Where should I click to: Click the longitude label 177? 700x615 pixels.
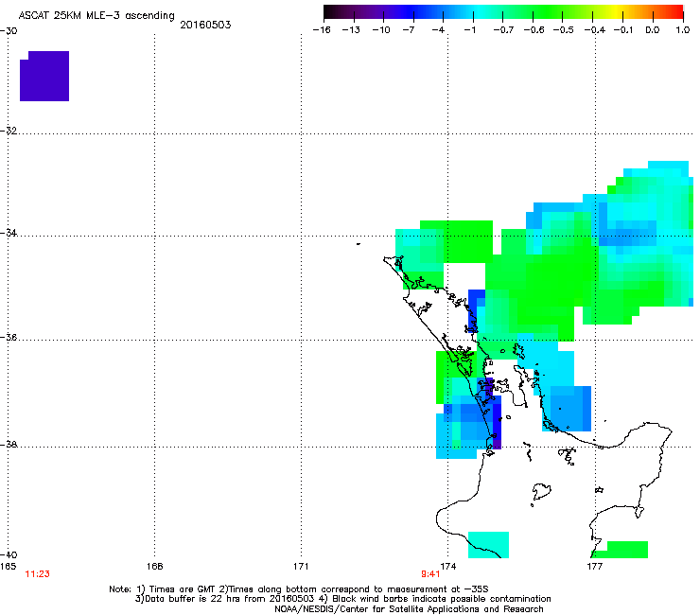coord(594,567)
